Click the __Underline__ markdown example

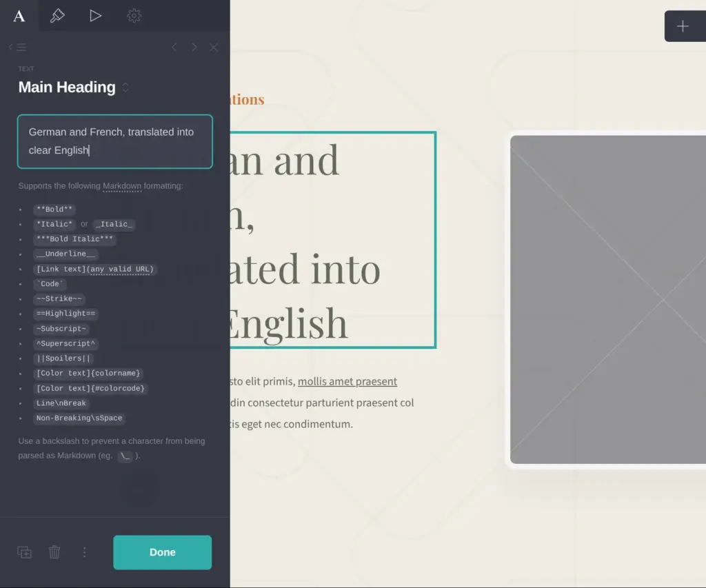click(65, 254)
